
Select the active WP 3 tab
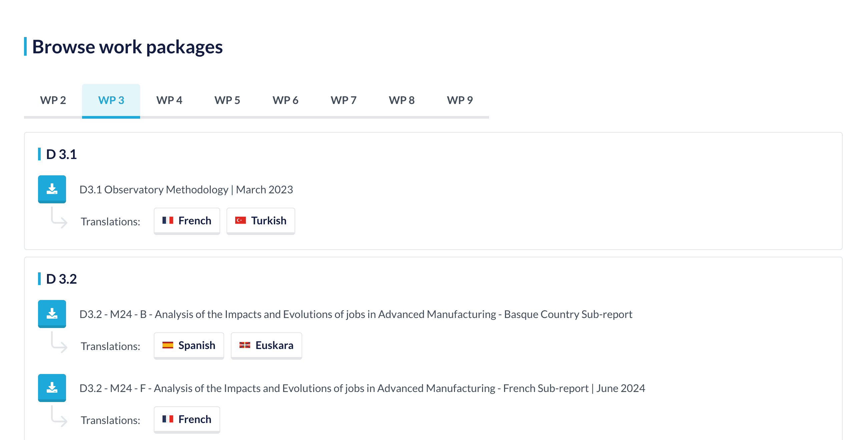tap(111, 100)
